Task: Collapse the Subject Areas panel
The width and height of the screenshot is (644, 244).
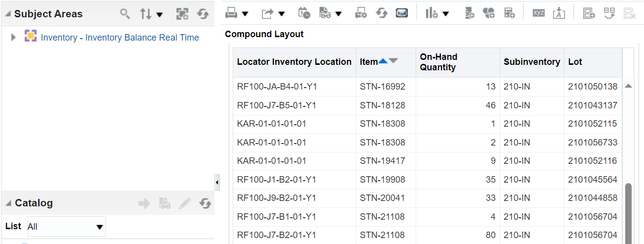Action: pos(7,14)
